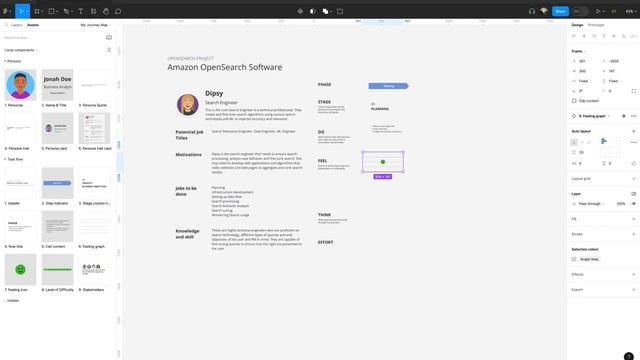Image resolution: width=640 pixels, height=360 pixels.
Task: Open the Frame type dropdown
Action: (x=579, y=51)
